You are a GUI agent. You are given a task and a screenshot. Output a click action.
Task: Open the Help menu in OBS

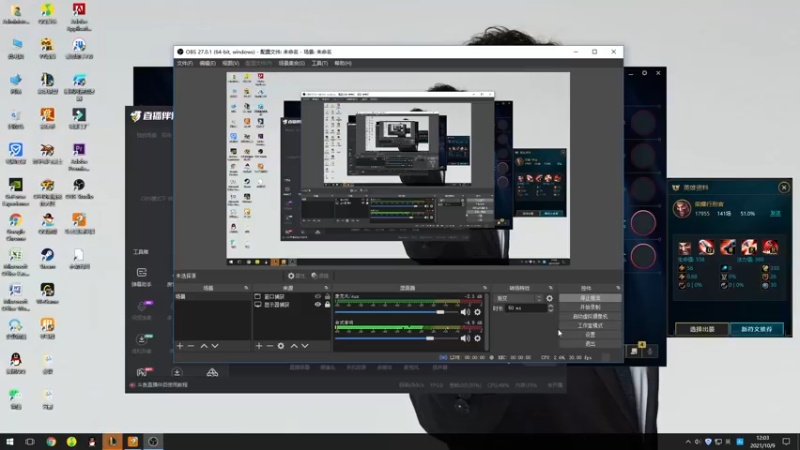pyautogui.click(x=343, y=63)
